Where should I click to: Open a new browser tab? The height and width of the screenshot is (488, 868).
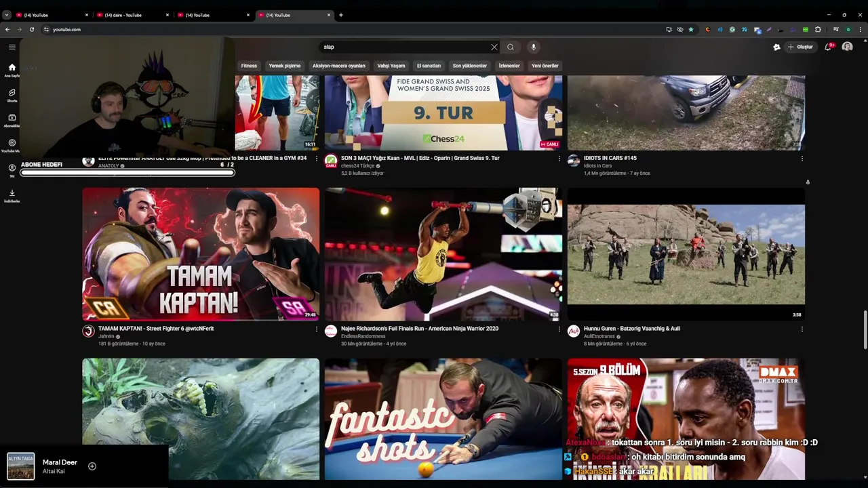341,15
